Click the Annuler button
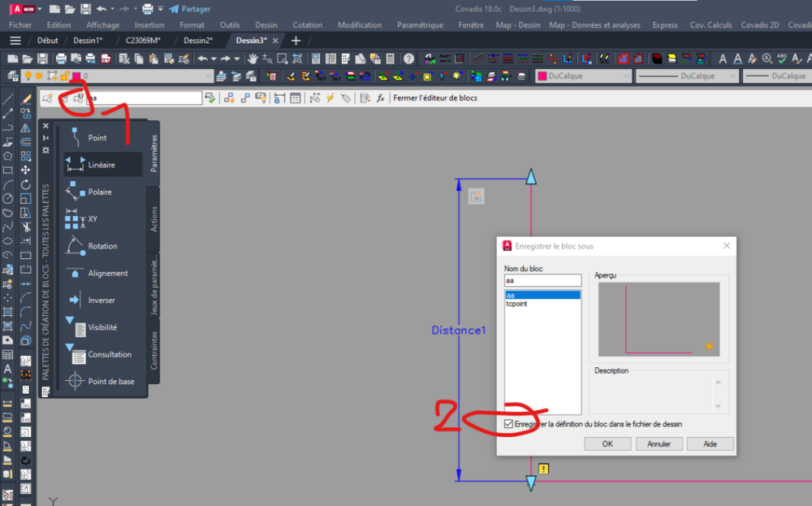The height and width of the screenshot is (506, 812). click(x=659, y=443)
